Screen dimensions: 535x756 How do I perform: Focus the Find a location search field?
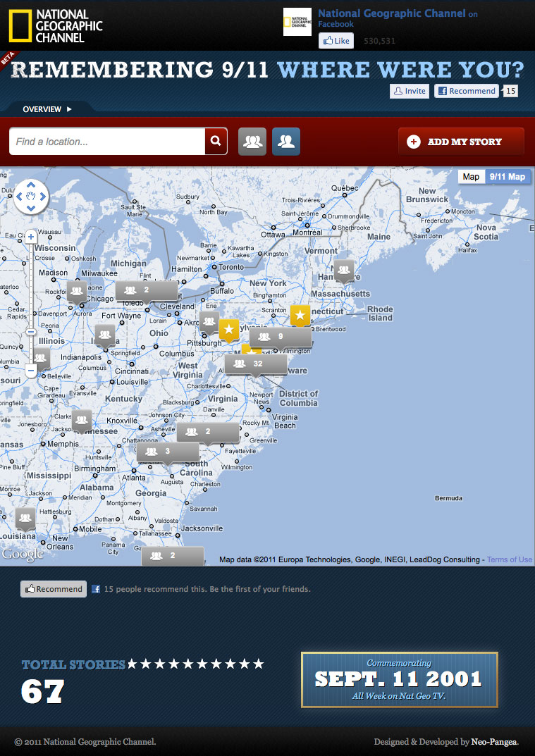coord(107,142)
